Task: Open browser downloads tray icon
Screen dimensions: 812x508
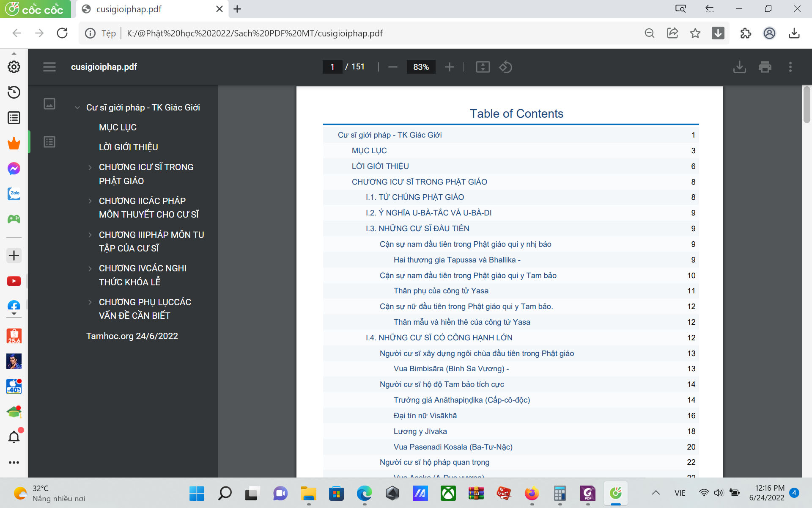Action: [x=794, y=33]
